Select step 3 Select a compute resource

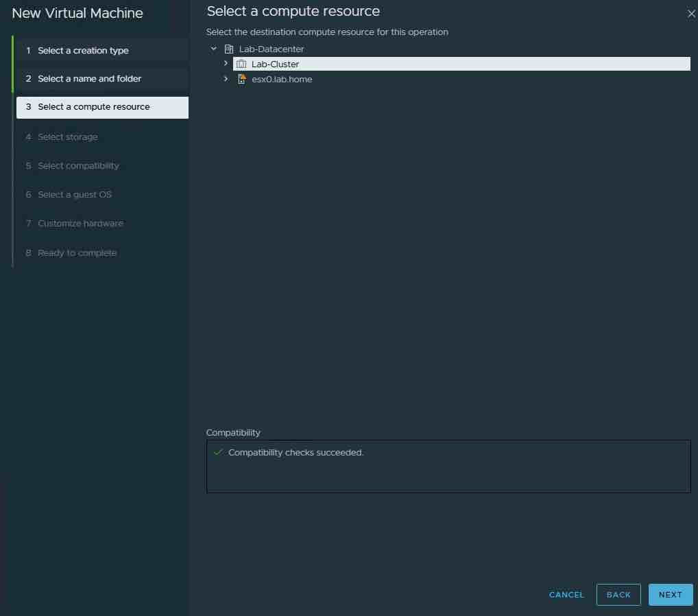[x=93, y=107]
